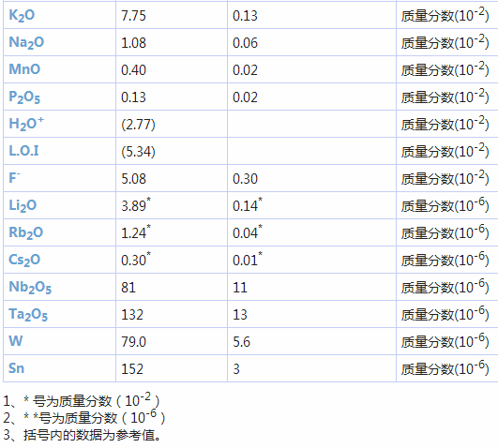The image size is (498, 448).
Task: Open the Ta2O5 component link
Action: [28, 315]
